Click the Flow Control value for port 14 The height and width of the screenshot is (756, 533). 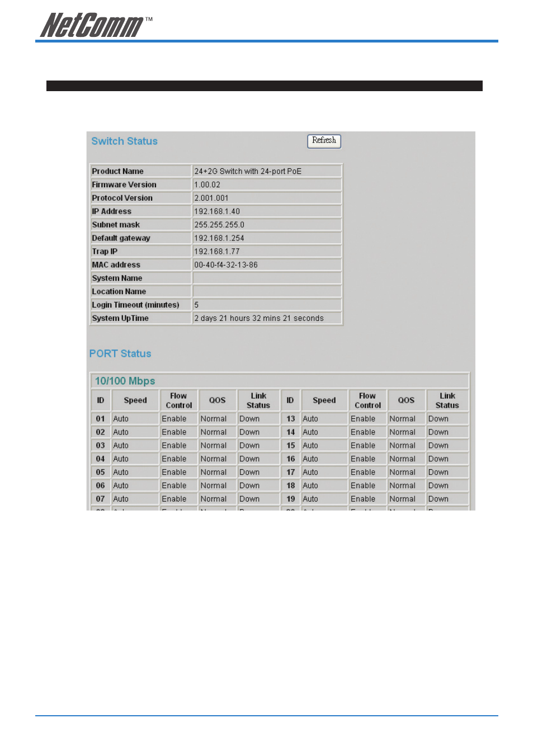point(367,432)
